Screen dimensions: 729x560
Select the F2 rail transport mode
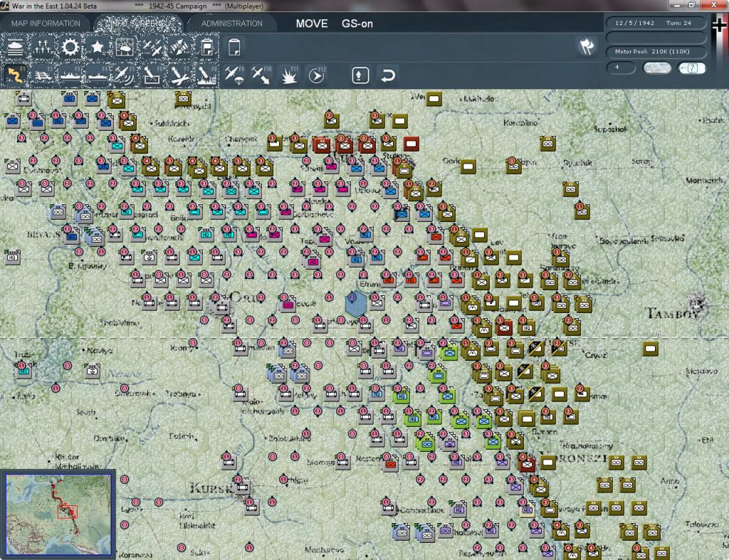[43, 75]
